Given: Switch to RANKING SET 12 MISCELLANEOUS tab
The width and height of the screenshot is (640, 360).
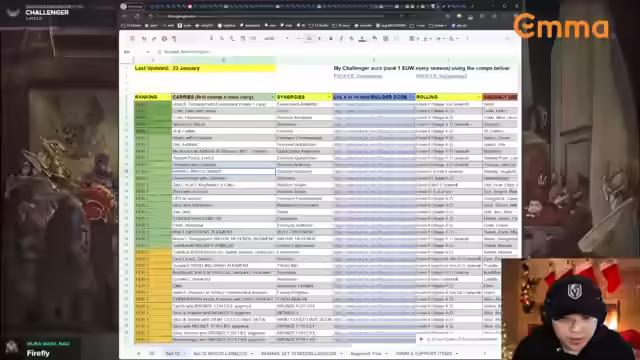Looking at the screenshot, I should (x=301, y=353).
